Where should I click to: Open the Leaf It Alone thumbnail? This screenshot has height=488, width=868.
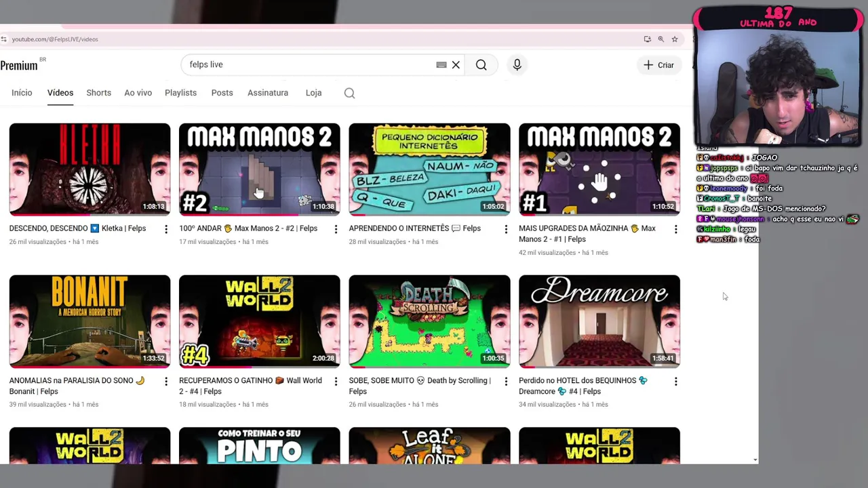click(429, 446)
